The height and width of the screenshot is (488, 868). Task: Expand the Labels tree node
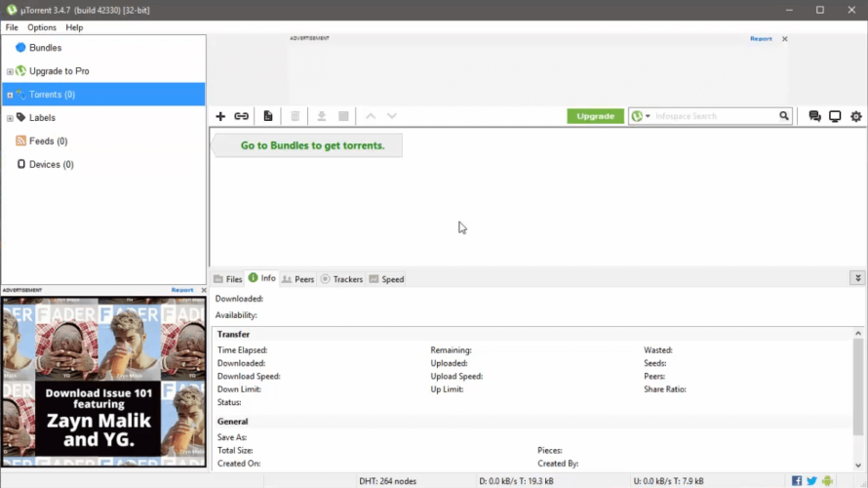[x=10, y=118]
